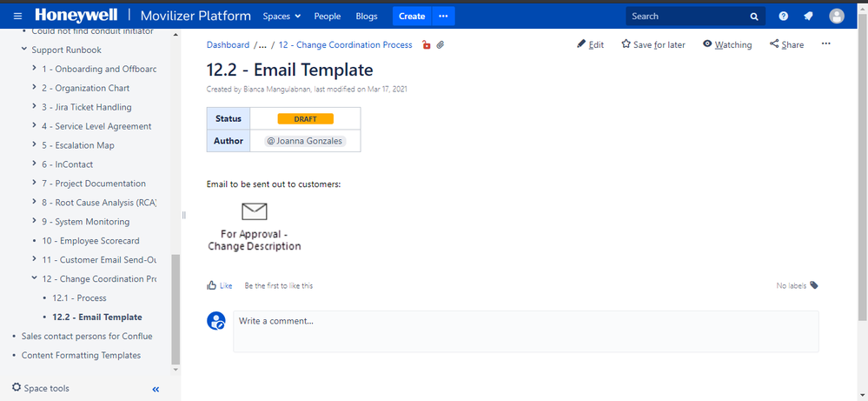The image size is (868, 401).
Task: Open People in top navigation
Action: [328, 16]
